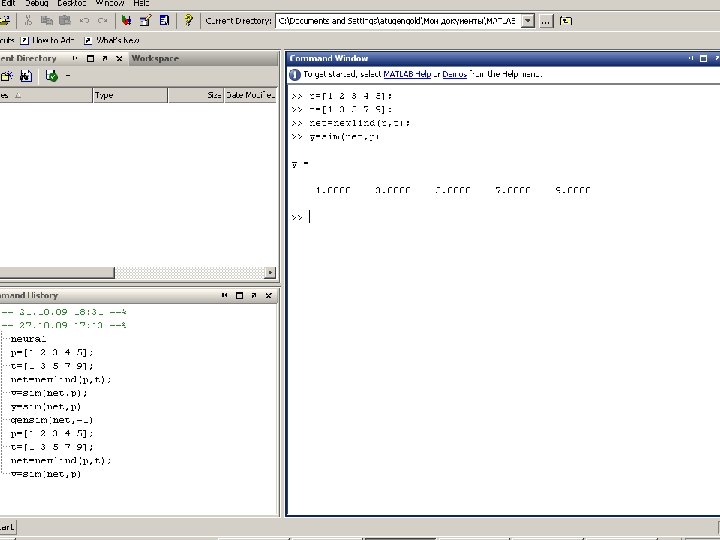Image resolution: width=720 pixels, height=540 pixels.
Task: Create new folder in Current Directory panel
Action: [6, 76]
